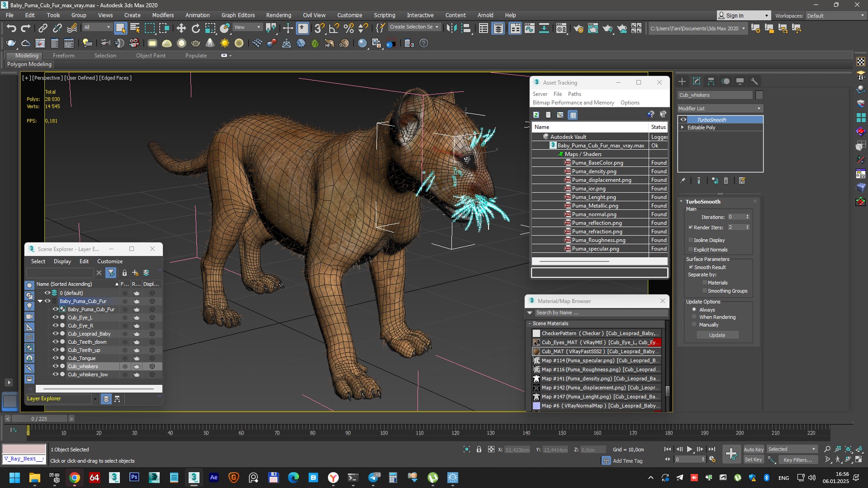Open the Material Editor icon
This screenshot has height=488, width=868.
tap(561, 28)
